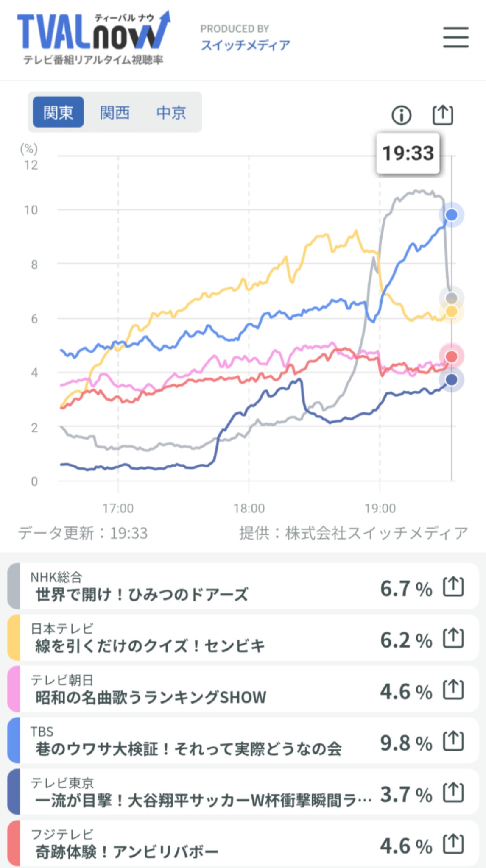486x868 pixels.
Task: Share the TBS program rating
Action: (x=453, y=741)
